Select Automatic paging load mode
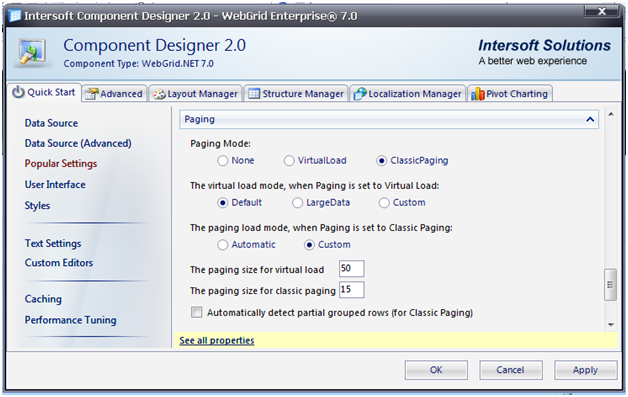The image size is (628, 397). point(223,245)
